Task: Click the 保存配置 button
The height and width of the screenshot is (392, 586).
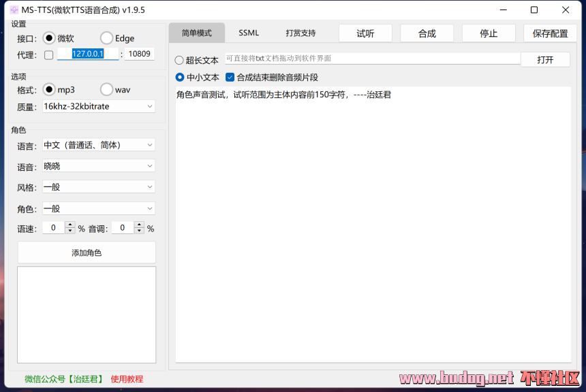Action: [550, 33]
